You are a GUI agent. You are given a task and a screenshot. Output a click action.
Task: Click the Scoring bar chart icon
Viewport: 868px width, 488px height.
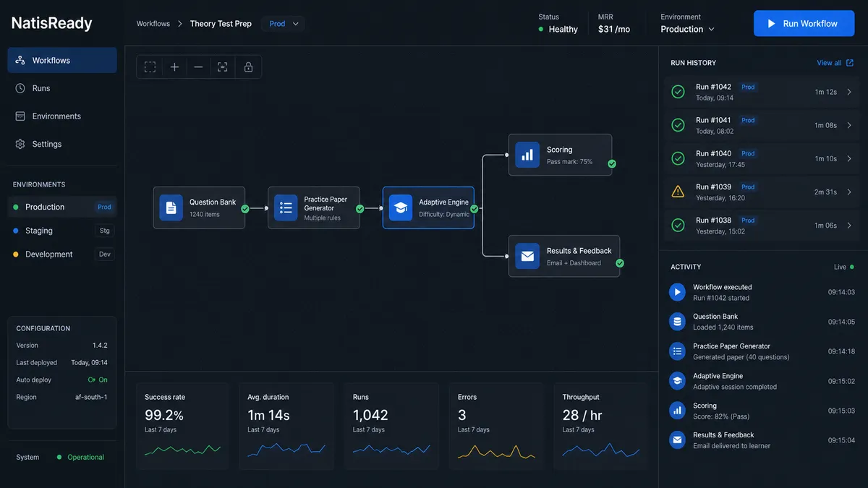pos(527,155)
